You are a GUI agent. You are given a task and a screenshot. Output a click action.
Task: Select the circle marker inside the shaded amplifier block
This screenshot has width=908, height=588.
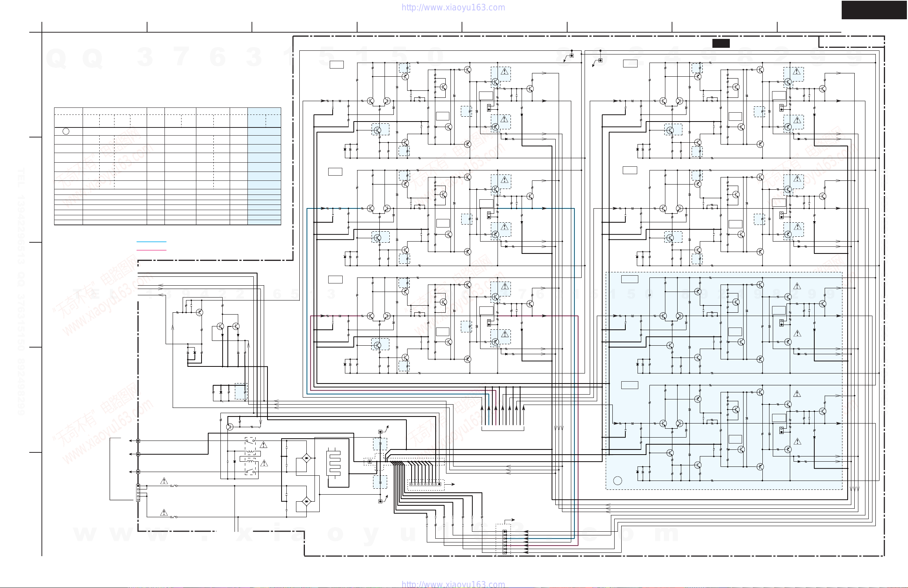pos(618,481)
